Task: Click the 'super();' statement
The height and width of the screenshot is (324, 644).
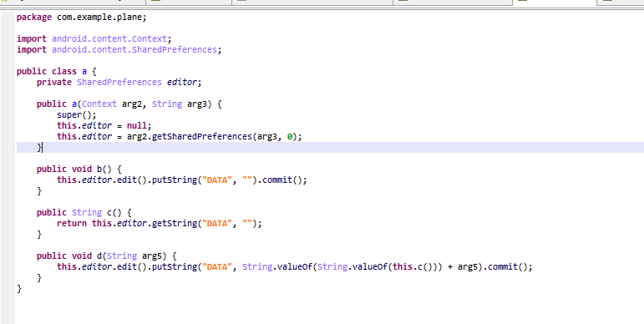Action: (x=76, y=115)
